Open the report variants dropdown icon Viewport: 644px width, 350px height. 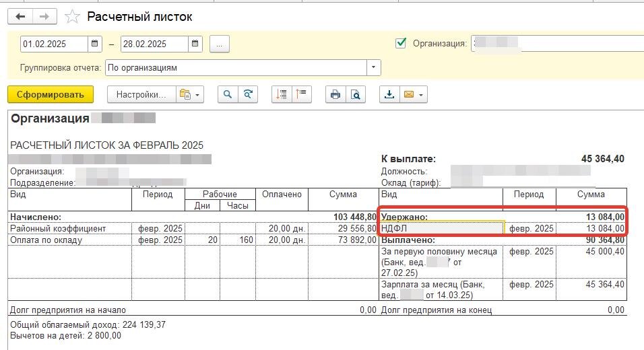190,94
